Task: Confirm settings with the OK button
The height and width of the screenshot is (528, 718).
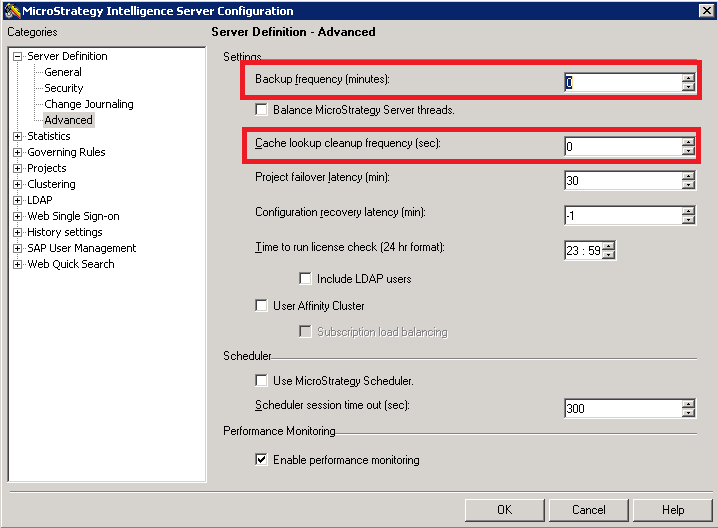Action: click(x=505, y=510)
